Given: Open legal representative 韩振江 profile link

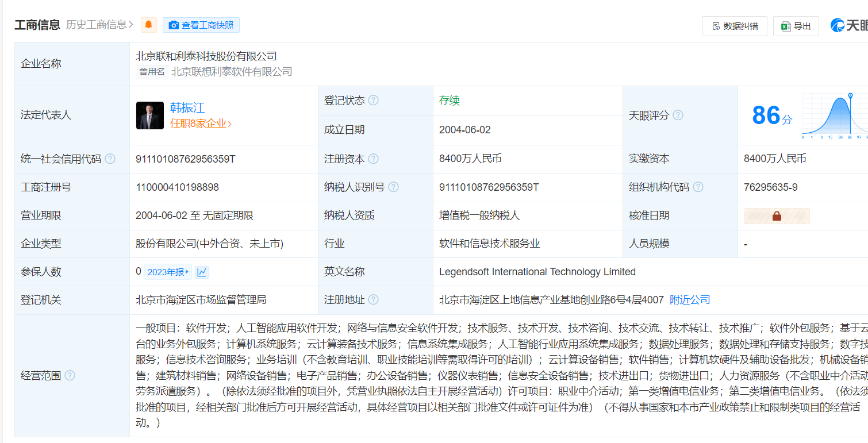Looking at the screenshot, I should click(x=187, y=107).
